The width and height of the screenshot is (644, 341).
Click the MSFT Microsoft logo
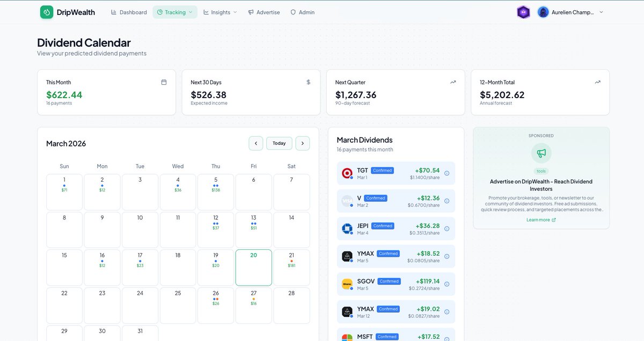[x=347, y=337]
